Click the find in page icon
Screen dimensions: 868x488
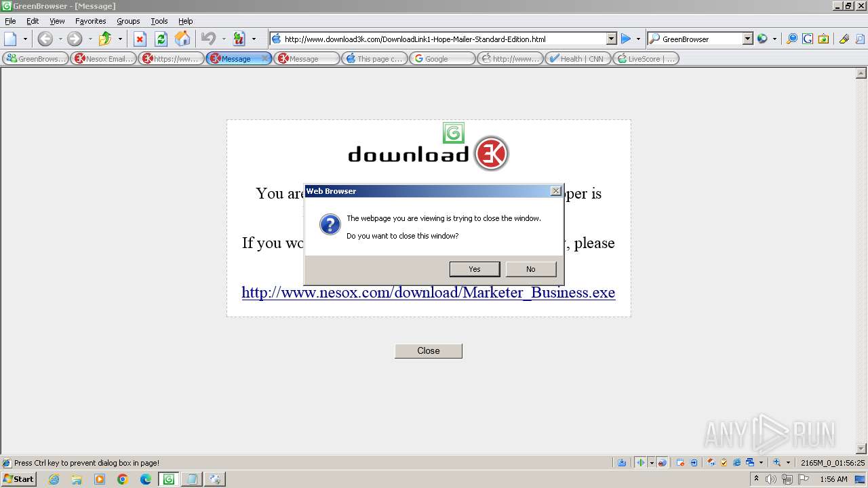click(860, 39)
